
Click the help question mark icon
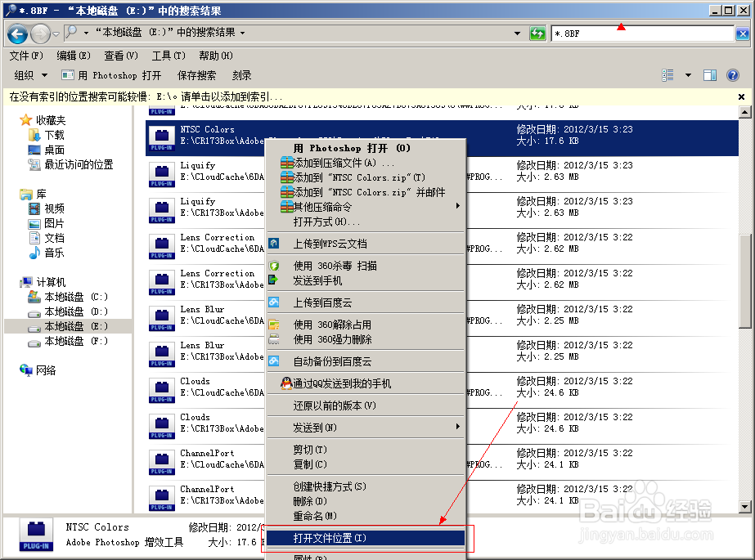pos(733,75)
